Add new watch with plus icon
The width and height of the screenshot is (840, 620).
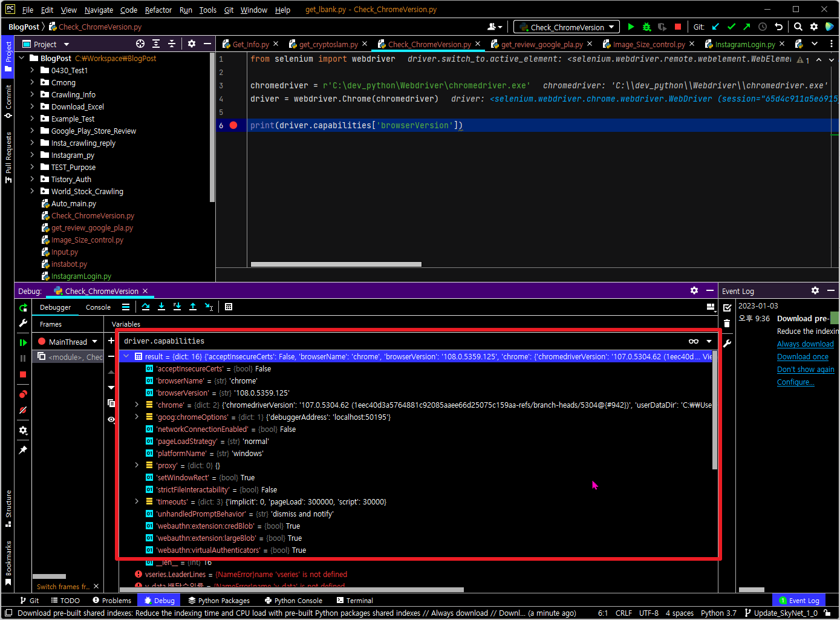tap(111, 341)
